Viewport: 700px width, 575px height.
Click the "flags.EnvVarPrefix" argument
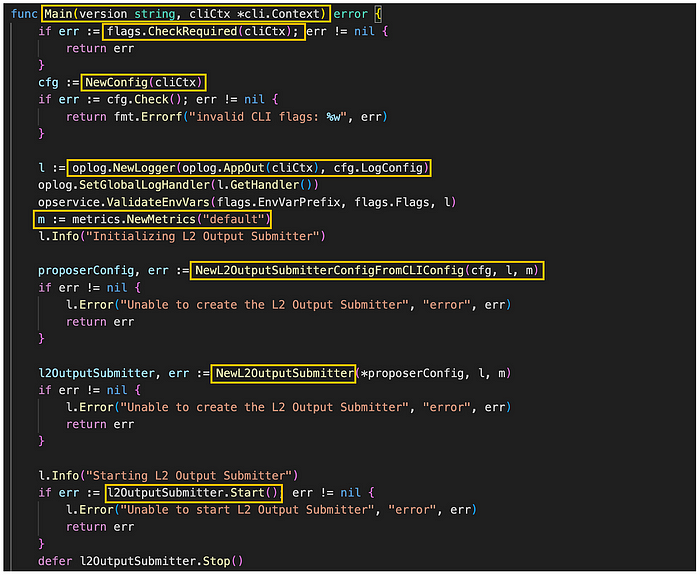279,202
